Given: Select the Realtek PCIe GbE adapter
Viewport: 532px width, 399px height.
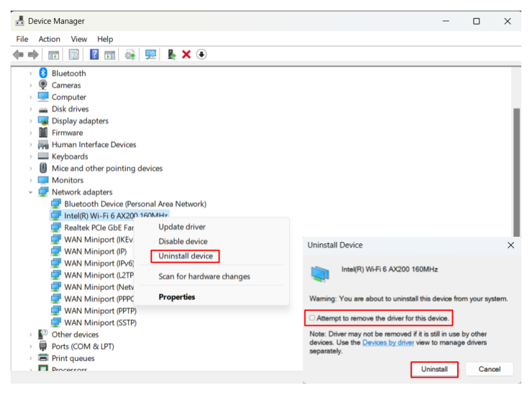Looking at the screenshot, I should tap(98, 227).
